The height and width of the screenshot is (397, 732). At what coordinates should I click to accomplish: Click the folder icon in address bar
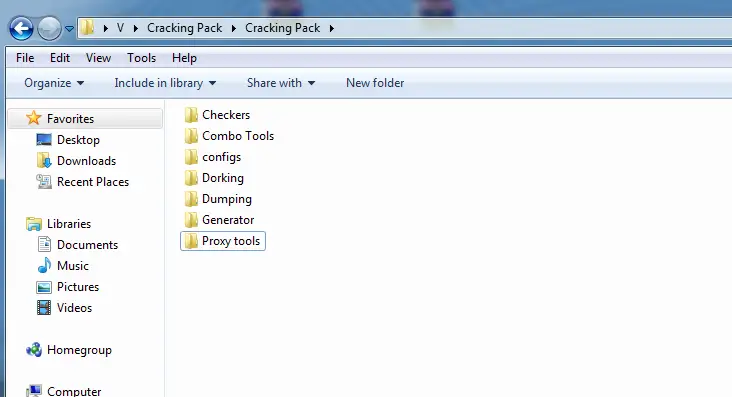pos(87,28)
